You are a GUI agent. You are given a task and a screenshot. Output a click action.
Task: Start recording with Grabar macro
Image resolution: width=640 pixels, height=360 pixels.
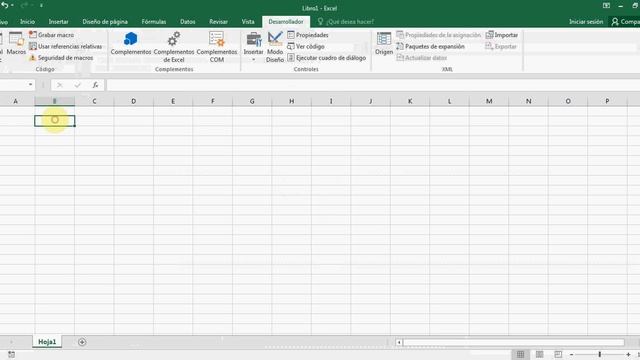click(51, 35)
